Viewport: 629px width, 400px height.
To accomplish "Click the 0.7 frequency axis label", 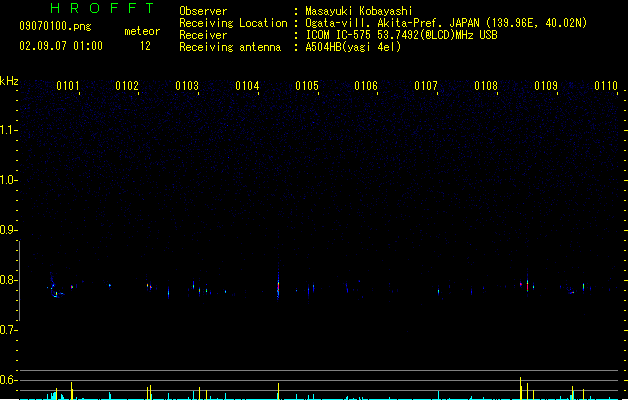I will [x=8, y=330].
